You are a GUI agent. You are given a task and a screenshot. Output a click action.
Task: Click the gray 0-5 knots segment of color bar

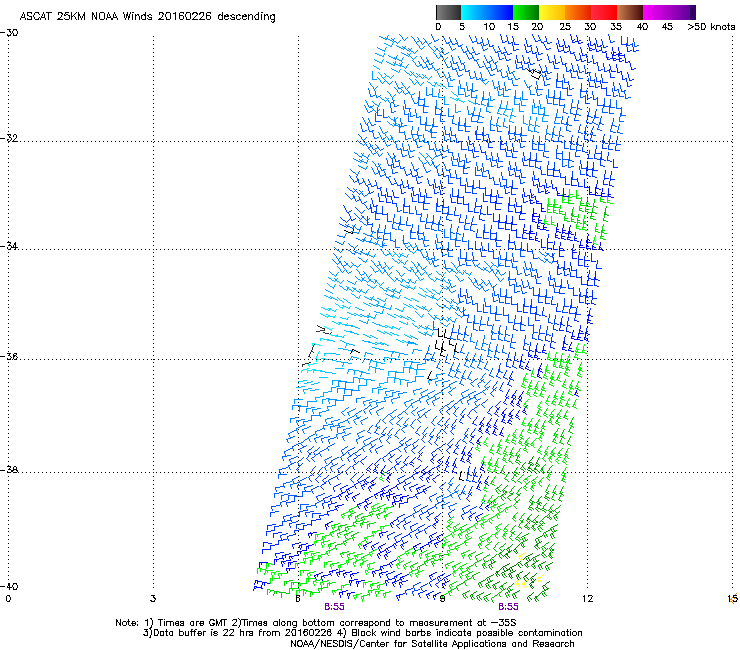tap(448, 12)
